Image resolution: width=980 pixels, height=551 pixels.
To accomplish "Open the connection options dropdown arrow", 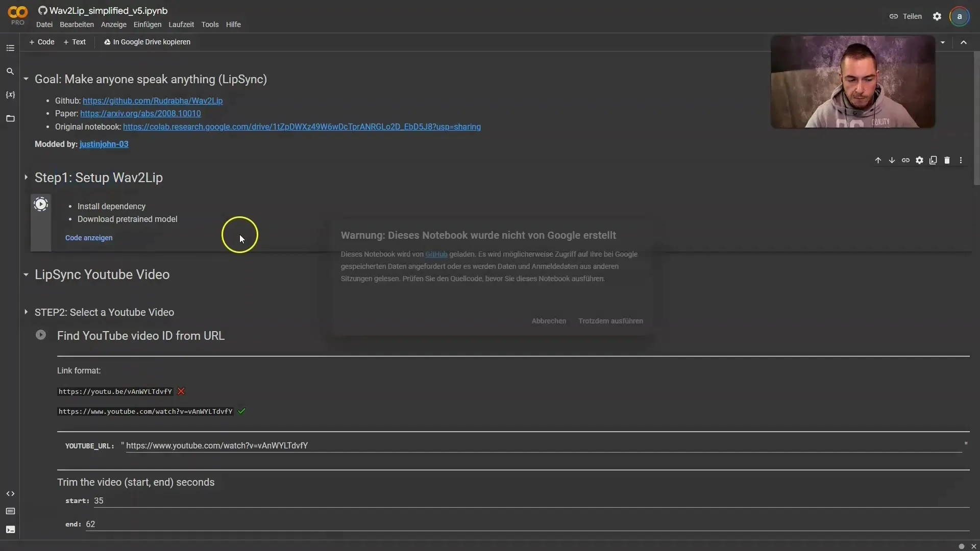I will (x=943, y=42).
